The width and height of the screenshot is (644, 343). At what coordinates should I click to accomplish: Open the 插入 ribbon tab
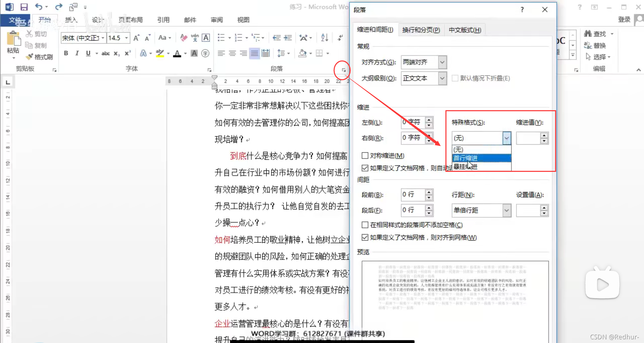click(x=71, y=20)
